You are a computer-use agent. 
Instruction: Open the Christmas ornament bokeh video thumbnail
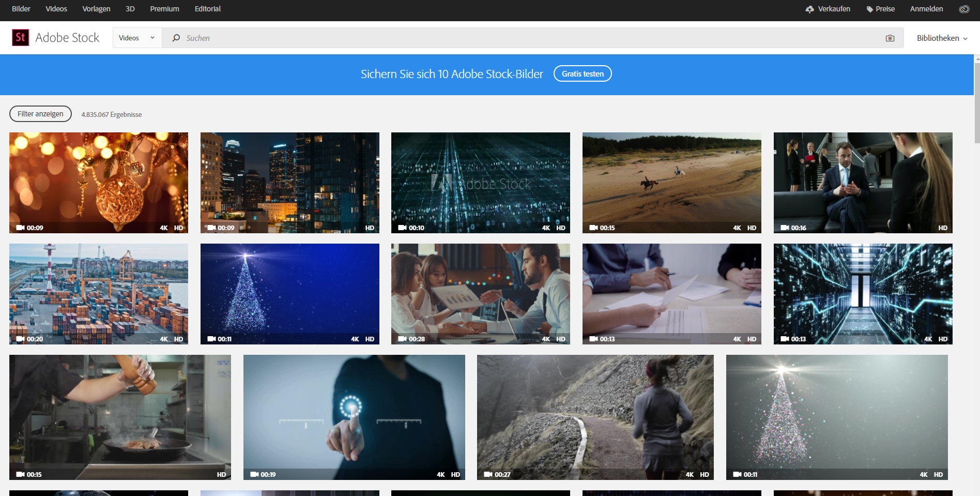pos(99,183)
